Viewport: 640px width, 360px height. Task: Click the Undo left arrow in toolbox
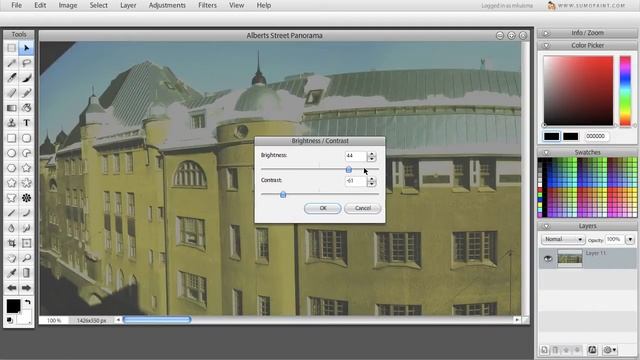click(11, 288)
